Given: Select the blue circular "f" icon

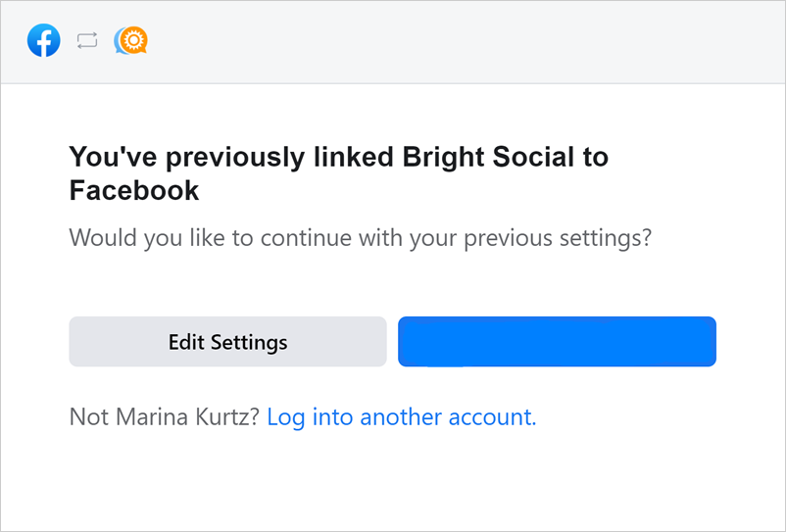Looking at the screenshot, I should pos(44,41).
